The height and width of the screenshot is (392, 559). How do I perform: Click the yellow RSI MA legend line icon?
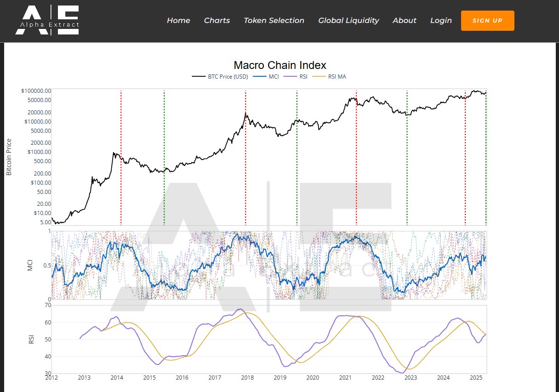[319, 76]
